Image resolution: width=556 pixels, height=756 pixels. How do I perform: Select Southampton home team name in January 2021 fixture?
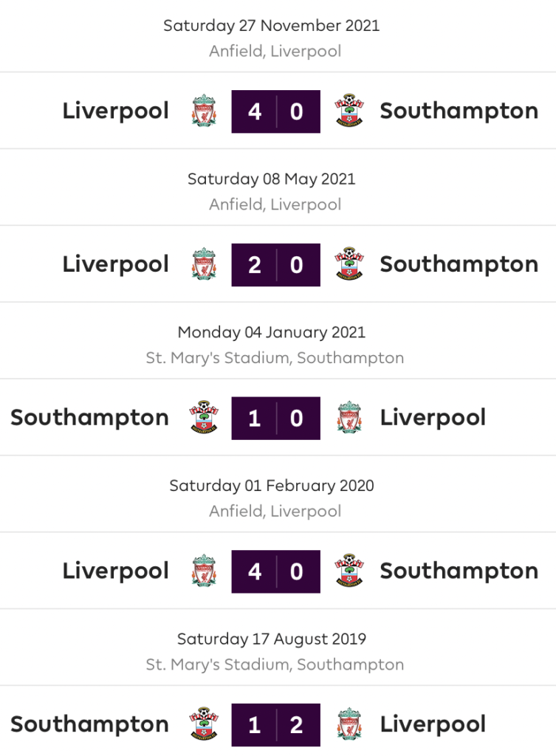click(x=89, y=418)
